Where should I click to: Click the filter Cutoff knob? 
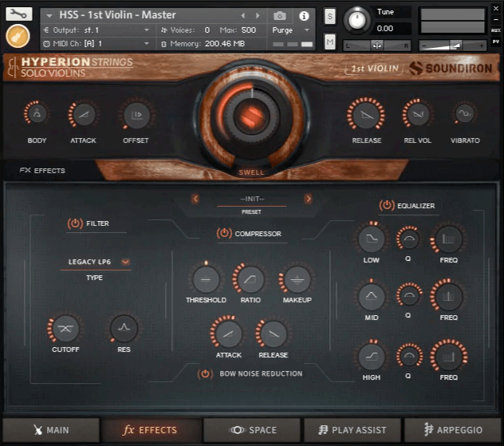(65, 328)
